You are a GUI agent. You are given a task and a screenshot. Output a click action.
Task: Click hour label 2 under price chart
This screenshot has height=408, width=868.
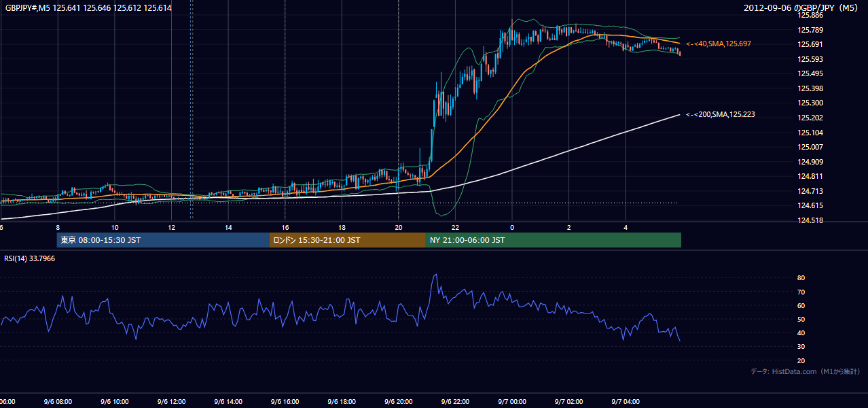[x=568, y=227]
